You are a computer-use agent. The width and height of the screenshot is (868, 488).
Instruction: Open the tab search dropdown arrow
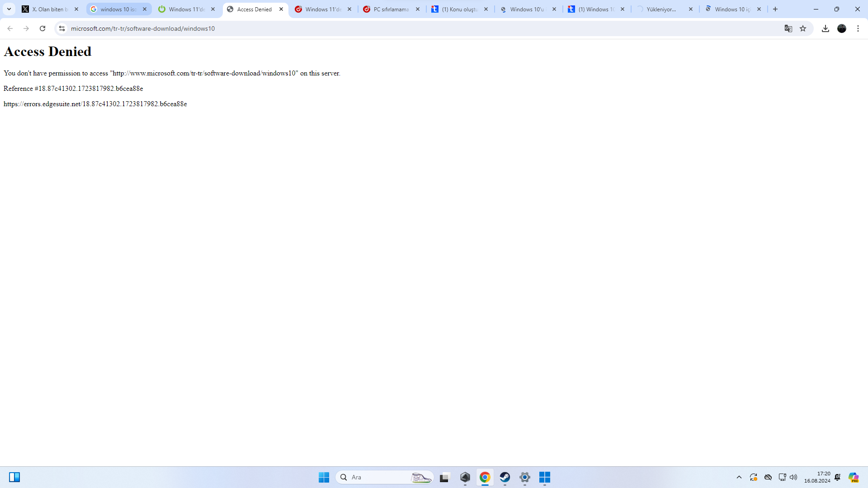[x=9, y=9]
